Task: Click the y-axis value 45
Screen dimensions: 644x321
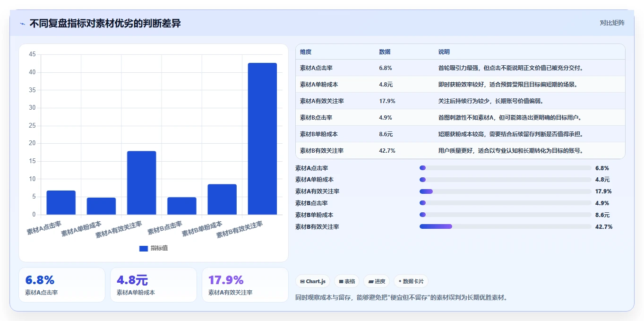Action: pyautogui.click(x=32, y=54)
